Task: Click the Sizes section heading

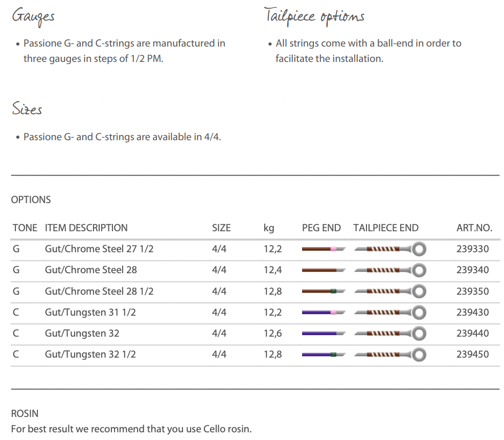Action: coord(27,109)
